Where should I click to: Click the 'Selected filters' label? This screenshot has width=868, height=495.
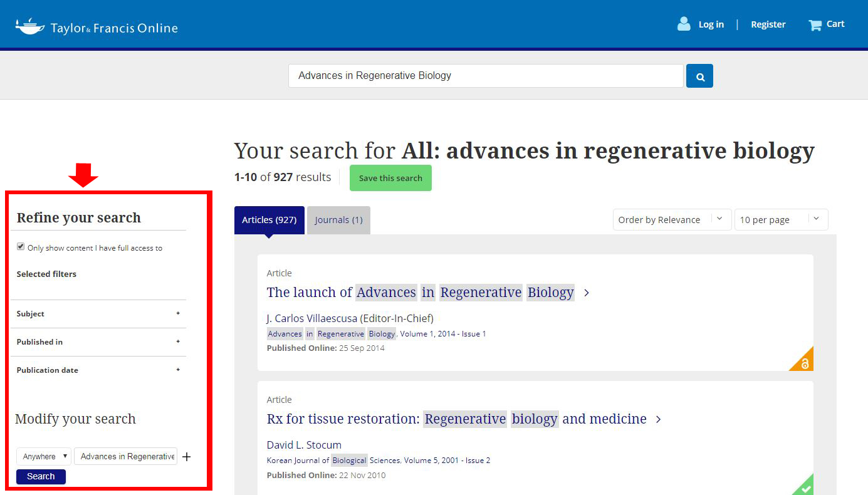(46, 274)
